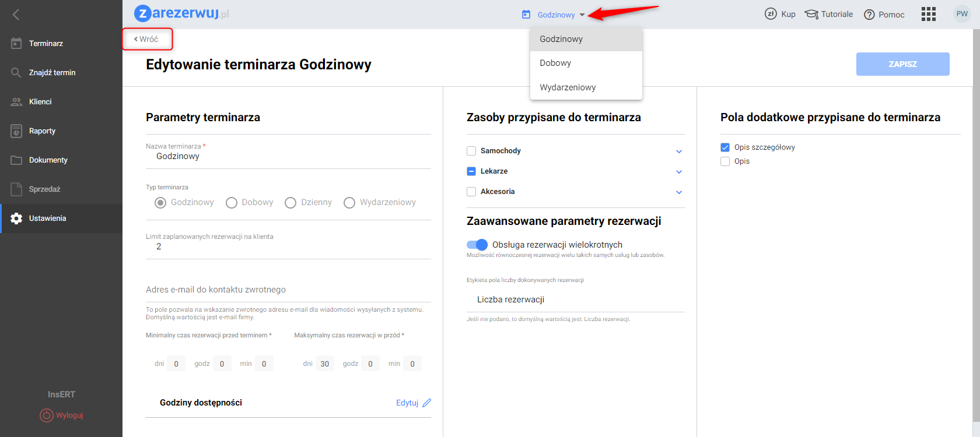Click the Pomoc question mark icon
The height and width of the screenshot is (437, 980).
click(869, 15)
